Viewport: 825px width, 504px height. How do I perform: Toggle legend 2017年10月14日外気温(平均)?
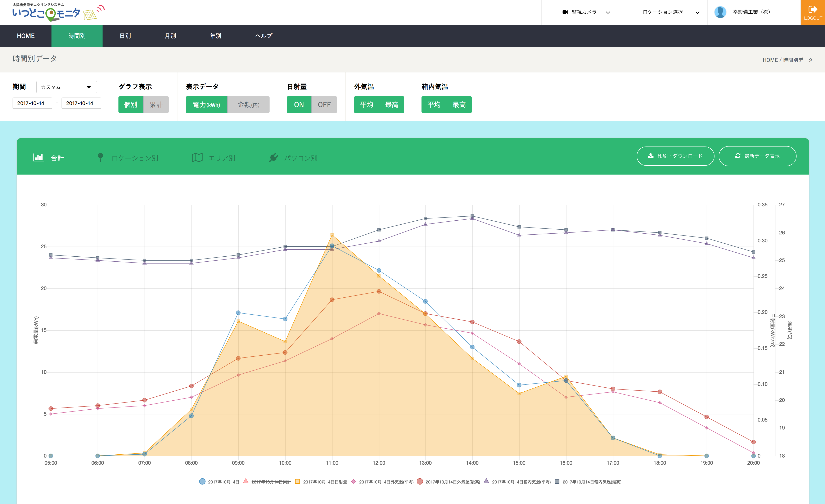(382, 482)
